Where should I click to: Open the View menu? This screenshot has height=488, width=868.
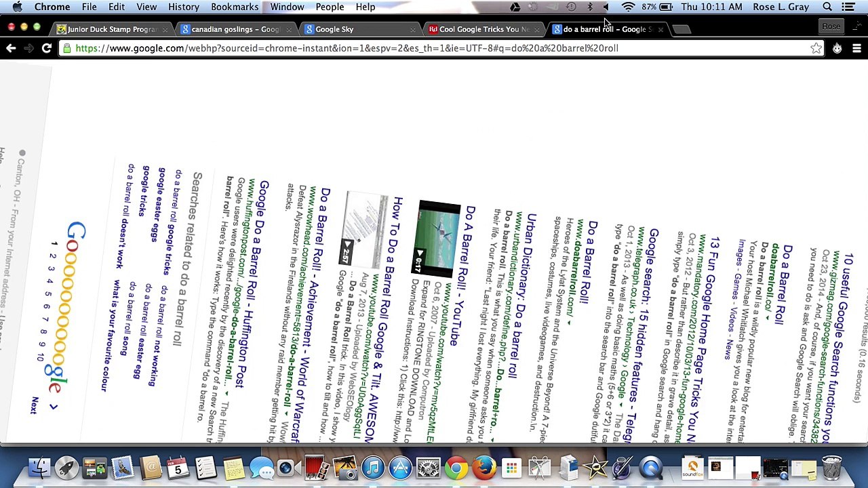[x=146, y=7]
